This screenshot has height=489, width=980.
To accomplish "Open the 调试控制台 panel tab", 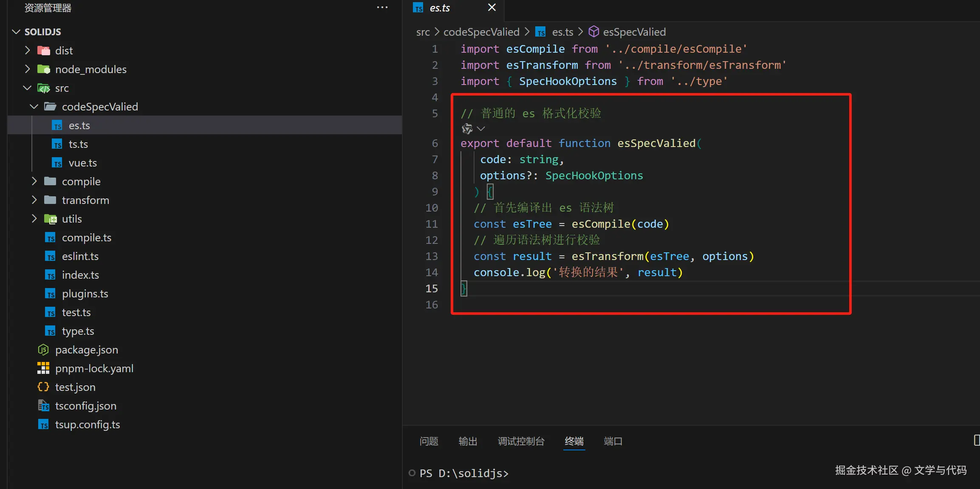I will pyautogui.click(x=521, y=441).
